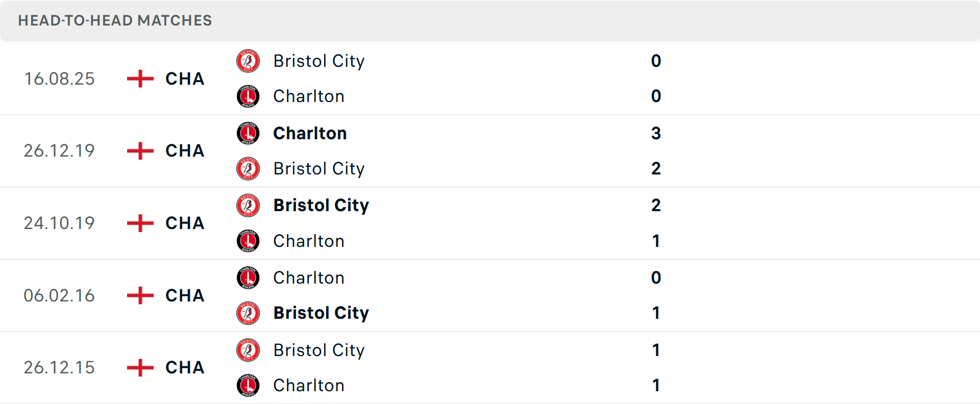The width and height of the screenshot is (980, 404).
Task: Click the Charlton crest in the 26.12.15 match
Action: click(x=248, y=386)
